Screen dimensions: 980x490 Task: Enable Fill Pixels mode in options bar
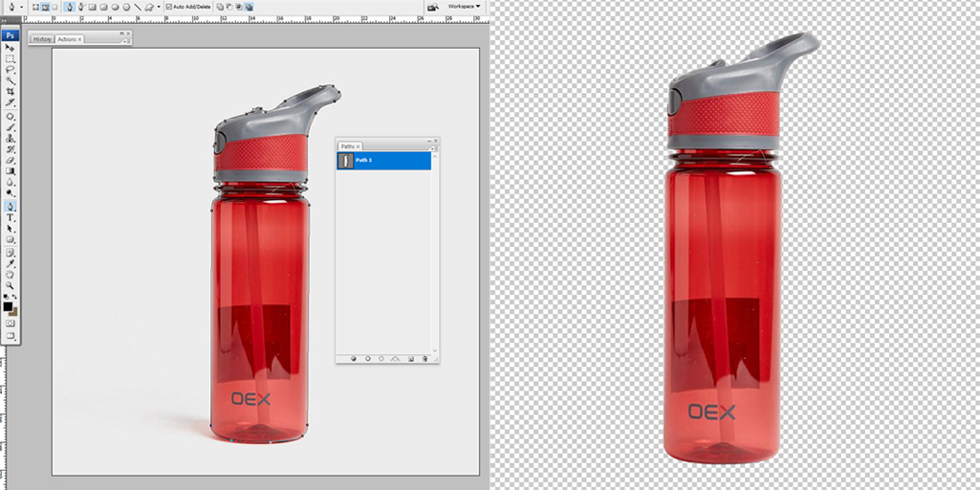click(x=54, y=7)
